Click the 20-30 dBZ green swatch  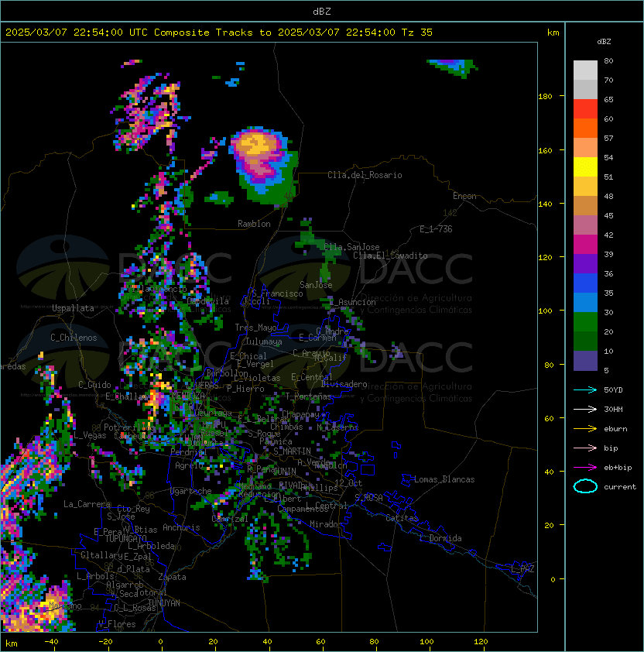(x=585, y=322)
